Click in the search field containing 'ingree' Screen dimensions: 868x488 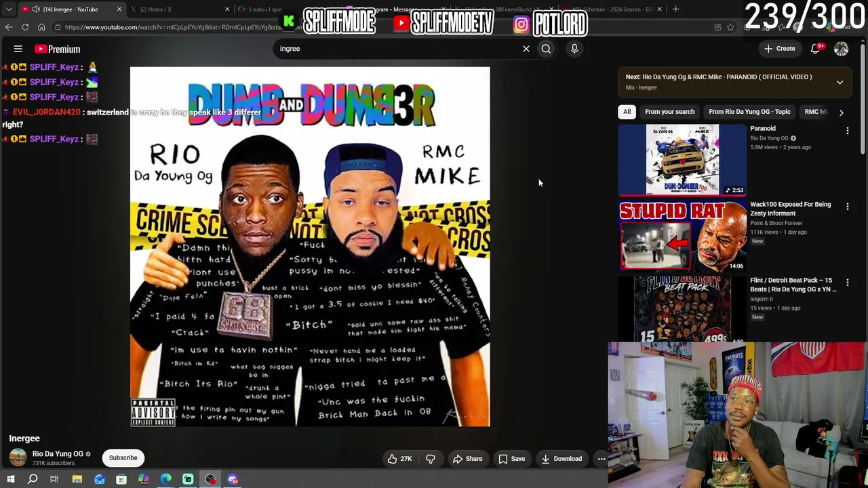(397, 49)
